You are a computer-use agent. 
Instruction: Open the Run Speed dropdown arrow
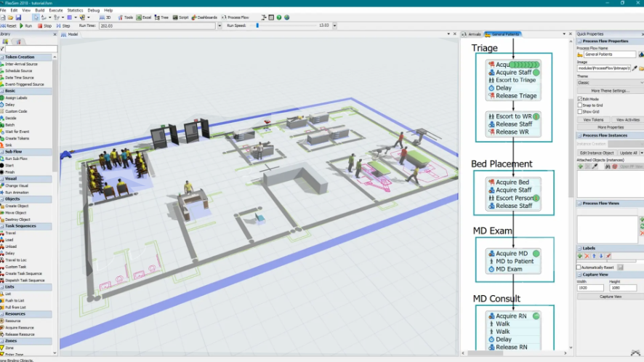(x=335, y=25)
